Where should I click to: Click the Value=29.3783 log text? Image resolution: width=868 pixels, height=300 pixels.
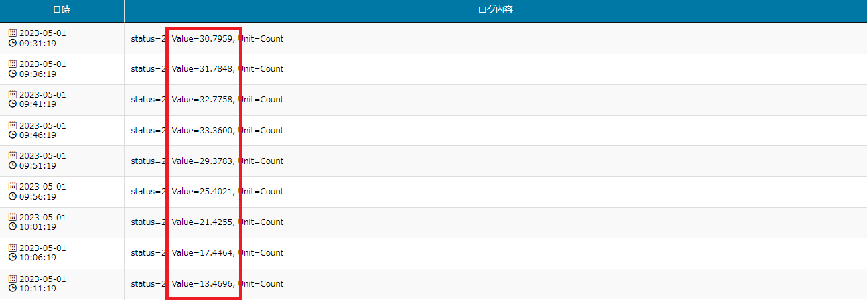[x=202, y=161]
